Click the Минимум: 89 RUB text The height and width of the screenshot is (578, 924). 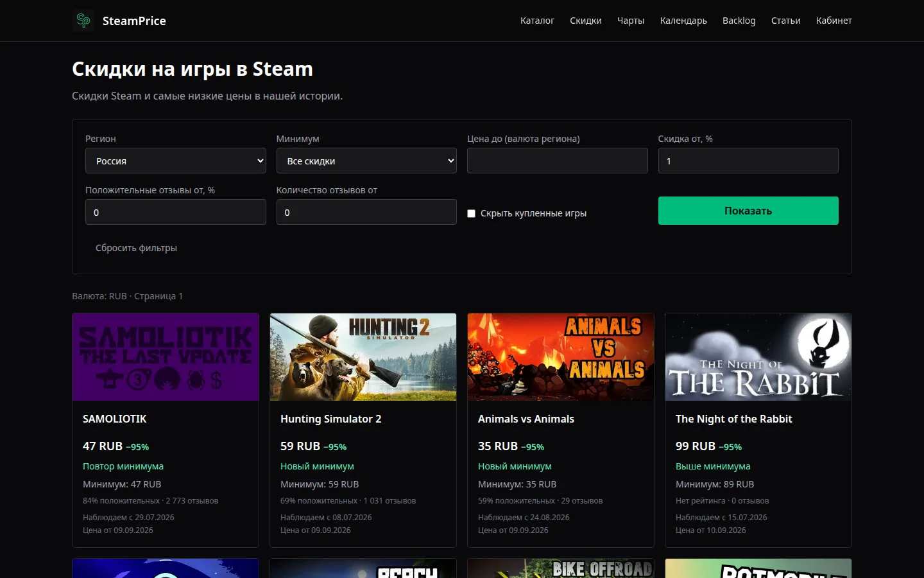[x=715, y=484]
